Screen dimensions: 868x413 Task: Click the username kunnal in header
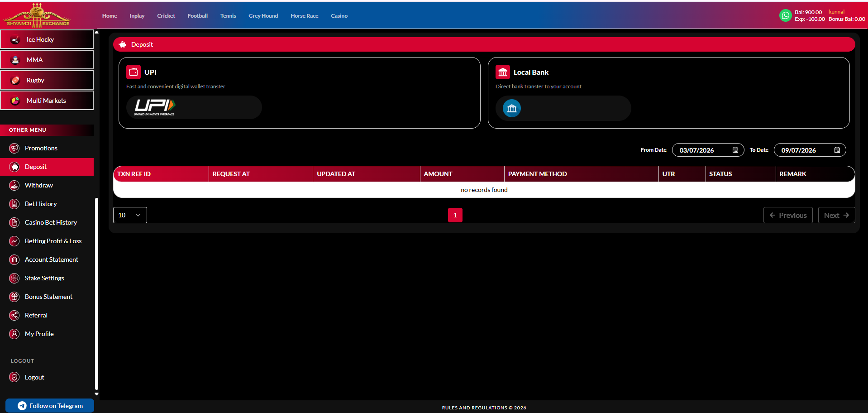(836, 12)
